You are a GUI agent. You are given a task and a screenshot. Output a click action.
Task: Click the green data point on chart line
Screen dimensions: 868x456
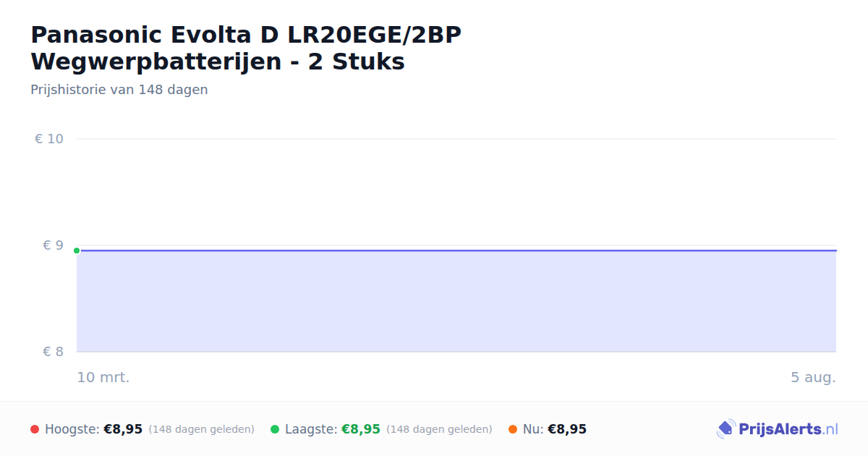(77, 250)
